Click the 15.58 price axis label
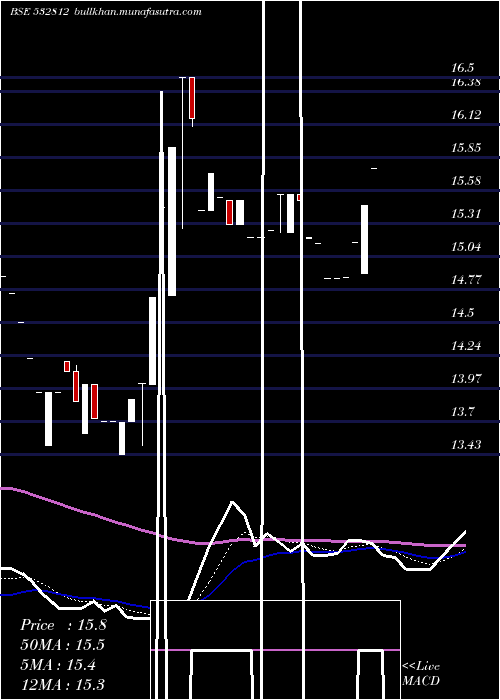The image size is (500, 700). pyautogui.click(x=466, y=181)
